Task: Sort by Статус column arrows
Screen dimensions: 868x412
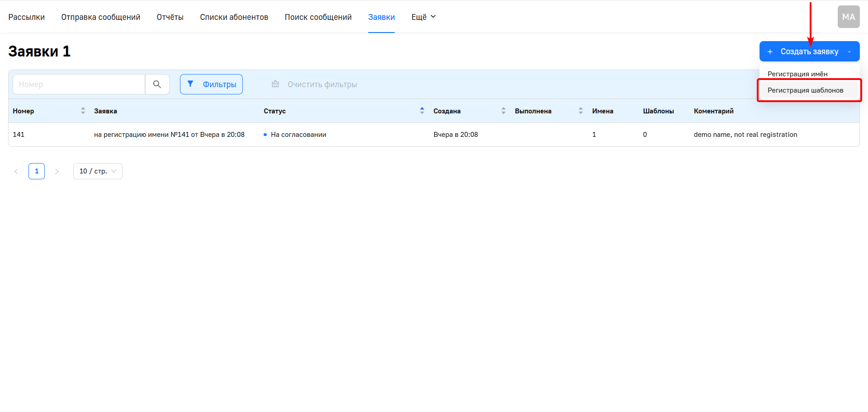Action: click(x=422, y=111)
